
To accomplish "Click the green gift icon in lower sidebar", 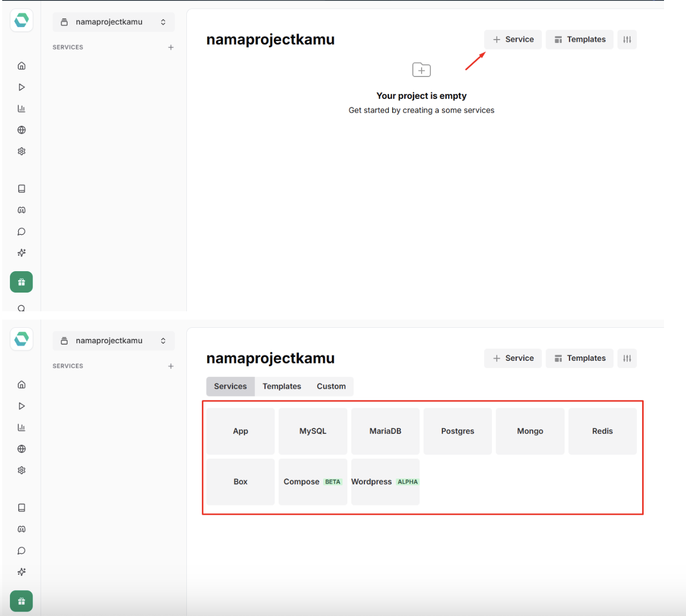I will pyautogui.click(x=21, y=601).
